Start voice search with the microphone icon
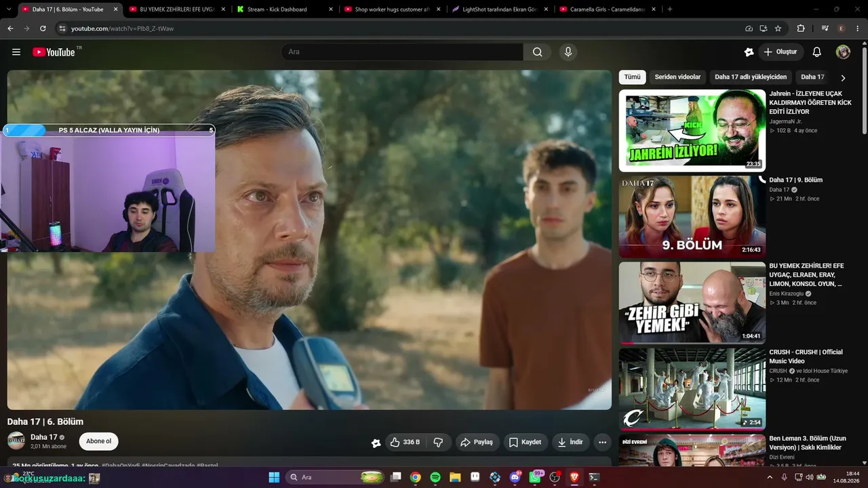This screenshot has width=868, height=488. click(568, 52)
